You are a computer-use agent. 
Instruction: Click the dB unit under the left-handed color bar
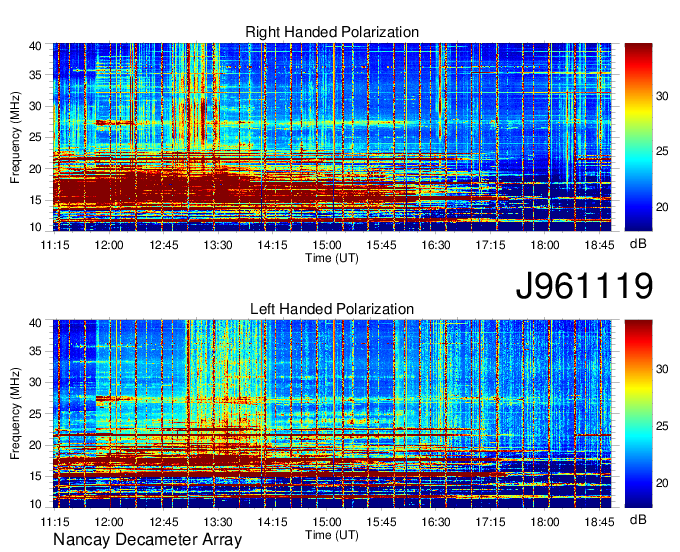(638, 519)
